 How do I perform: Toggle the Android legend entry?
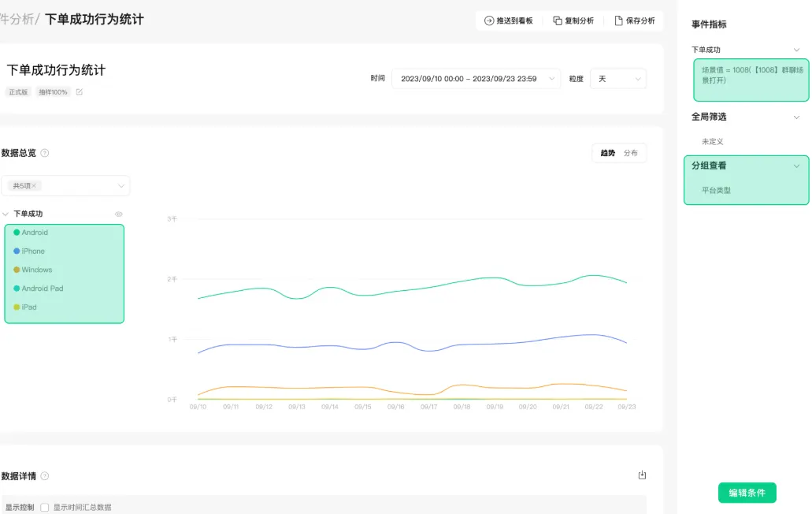[31, 232]
